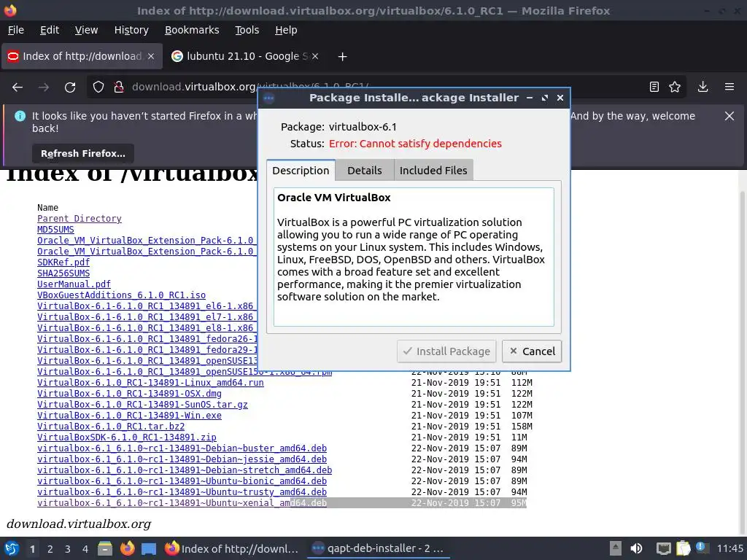Click the Install Package button

446,351
